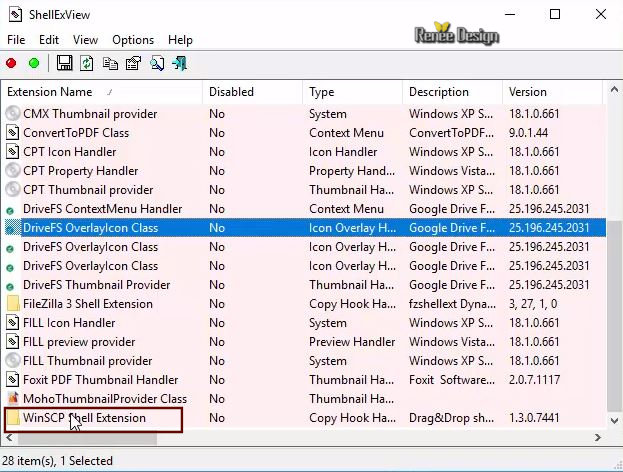
Task: Open the Properties toolbar icon
Action: point(134,63)
